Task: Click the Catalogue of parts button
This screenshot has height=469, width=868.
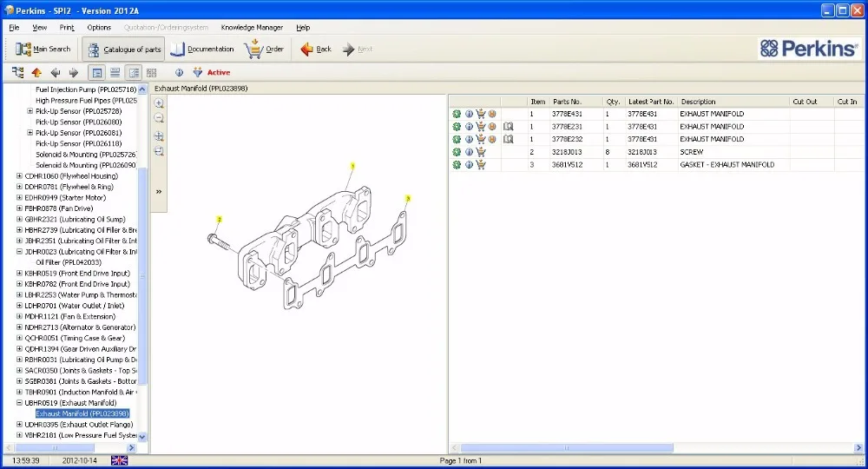Action: click(123, 50)
